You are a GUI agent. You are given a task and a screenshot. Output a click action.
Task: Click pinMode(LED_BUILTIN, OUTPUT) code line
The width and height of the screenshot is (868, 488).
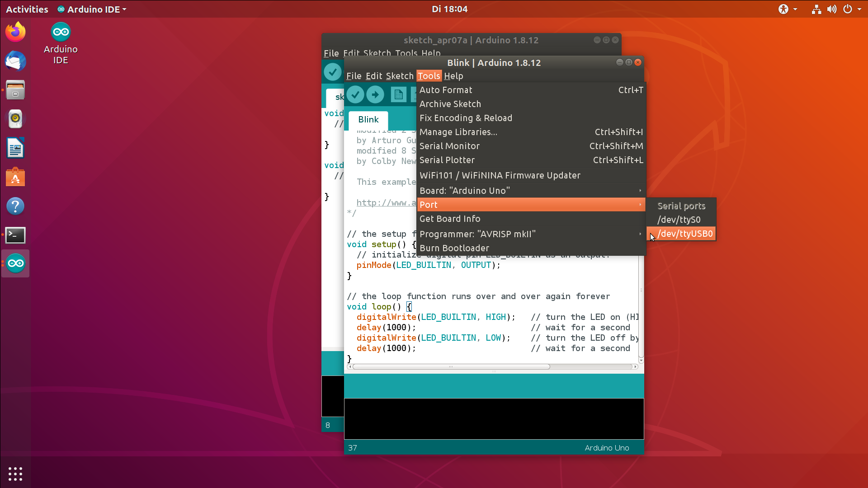(428, 265)
